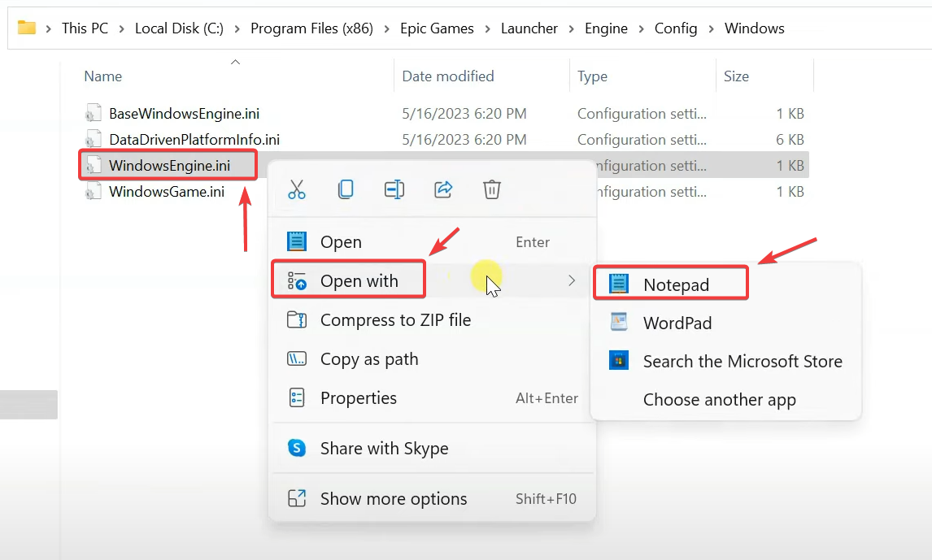Expand chevron after Epic Games
The width and height of the screenshot is (932, 560).
[487, 28]
